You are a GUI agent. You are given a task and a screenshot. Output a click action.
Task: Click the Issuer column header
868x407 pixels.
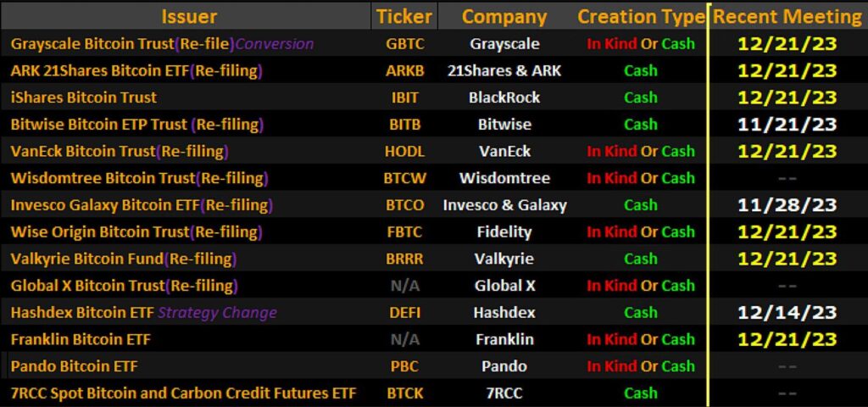click(x=189, y=16)
